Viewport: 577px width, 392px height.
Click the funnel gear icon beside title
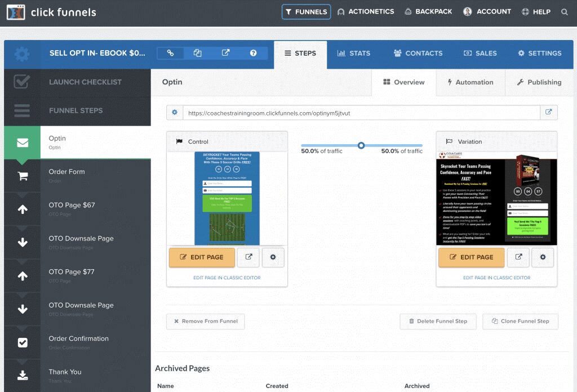tap(22, 54)
